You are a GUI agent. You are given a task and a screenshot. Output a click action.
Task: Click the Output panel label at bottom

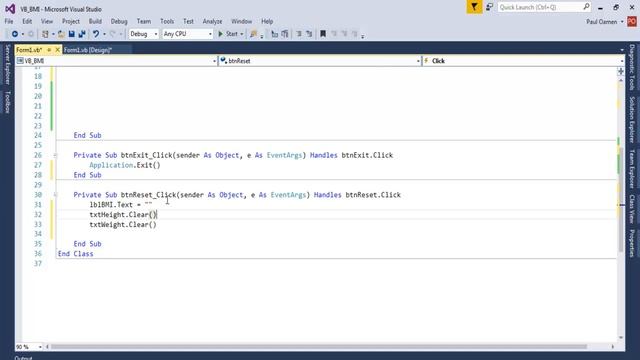point(23,358)
